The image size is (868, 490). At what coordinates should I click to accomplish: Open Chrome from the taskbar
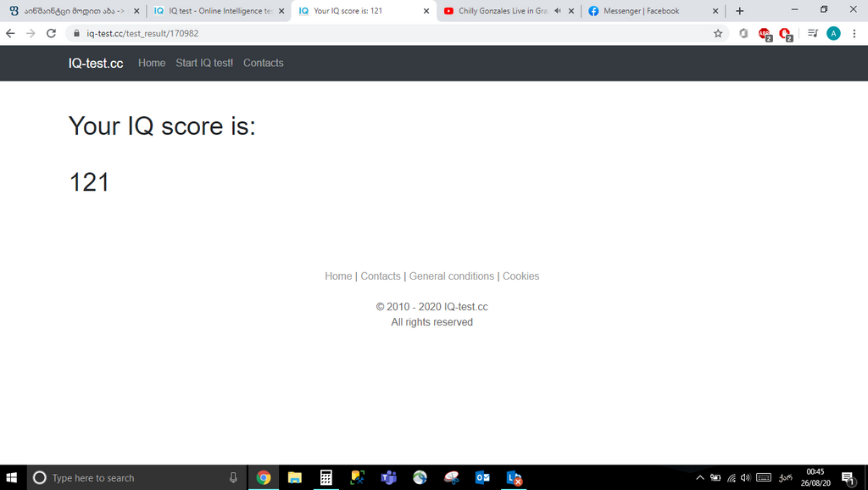tap(264, 477)
